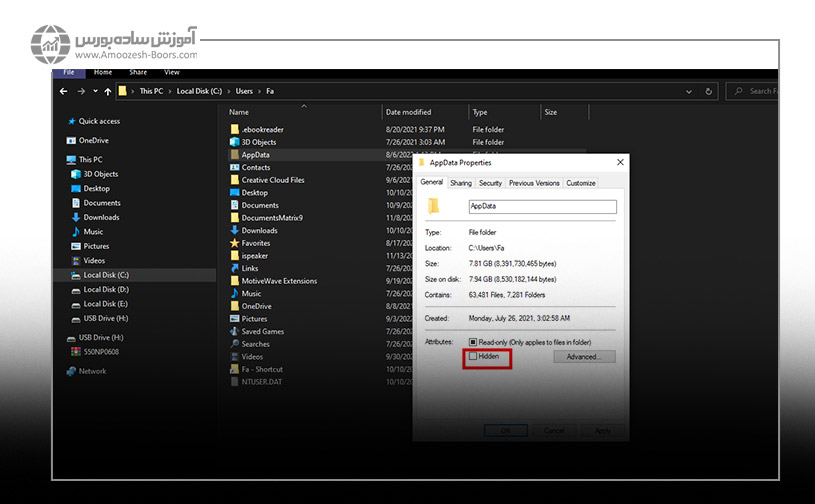Open the Previous Versions tab
This screenshot has height=504, width=815.
534,183
